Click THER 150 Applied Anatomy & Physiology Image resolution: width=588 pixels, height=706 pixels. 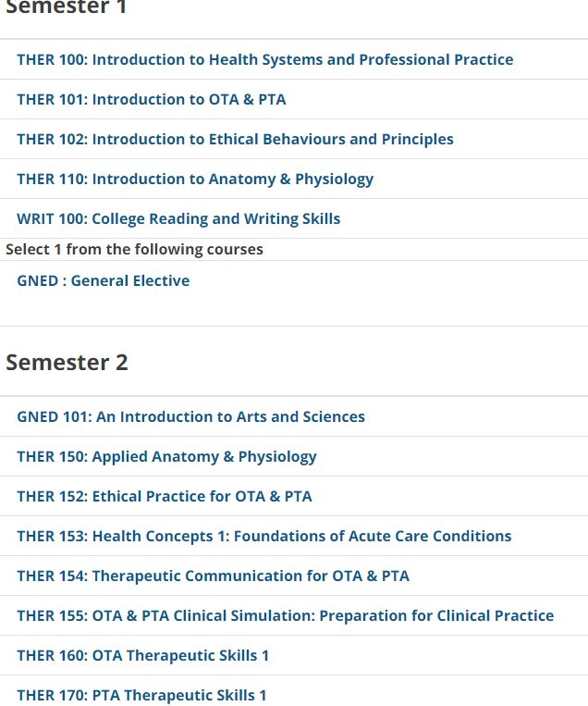click(167, 456)
